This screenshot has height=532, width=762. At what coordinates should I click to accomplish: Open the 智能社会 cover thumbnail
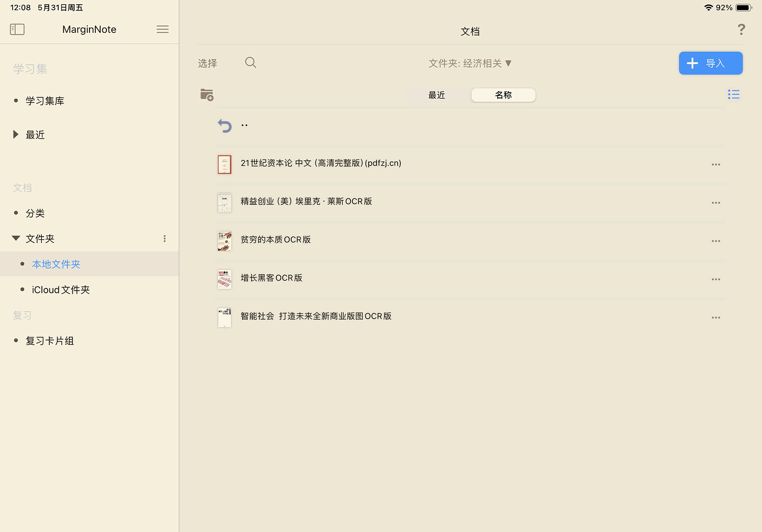point(225,318)
